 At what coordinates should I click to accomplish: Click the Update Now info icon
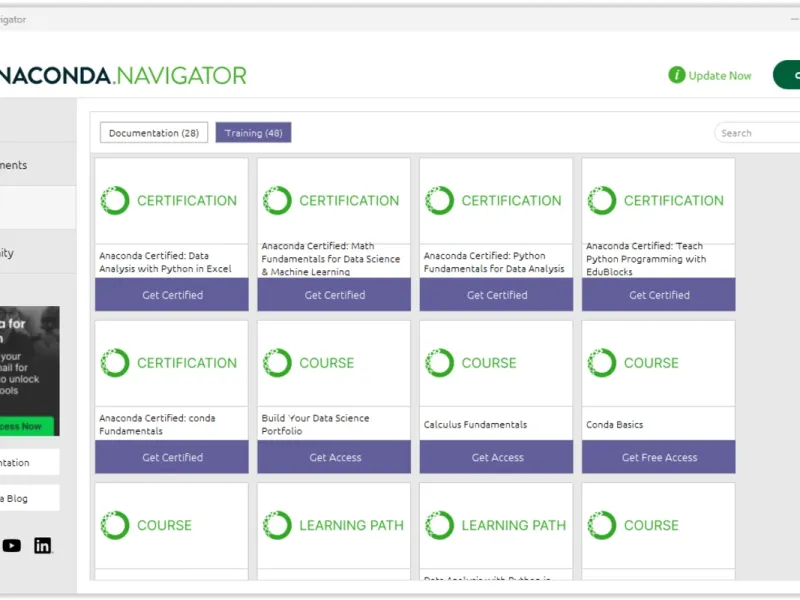676,76
